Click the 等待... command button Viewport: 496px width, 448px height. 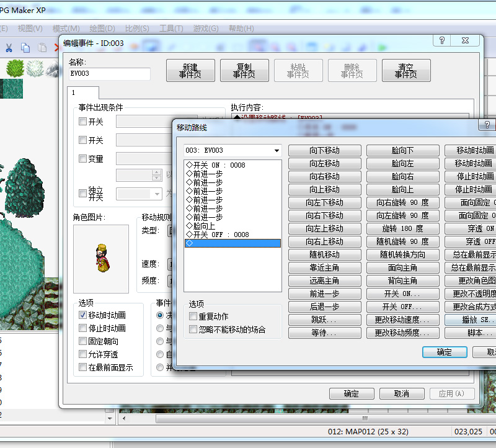click(x=324, y=333)
